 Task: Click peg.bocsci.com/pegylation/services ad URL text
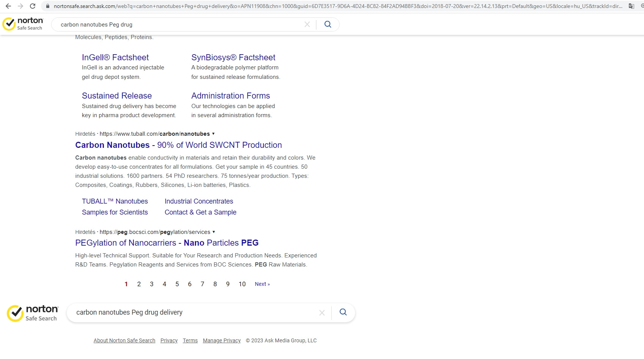(x=155, y=232)
